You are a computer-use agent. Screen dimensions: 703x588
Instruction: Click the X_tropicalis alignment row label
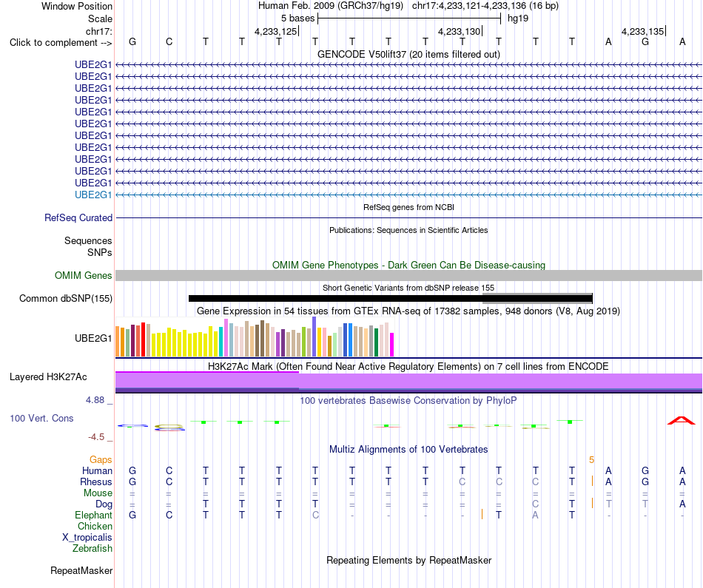(x=87, y=538)
